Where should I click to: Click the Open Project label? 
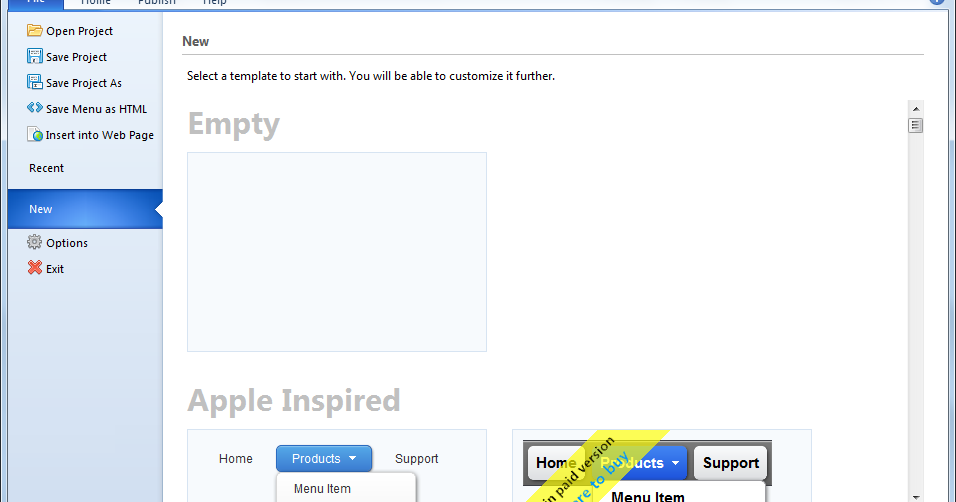click(79, 31)
